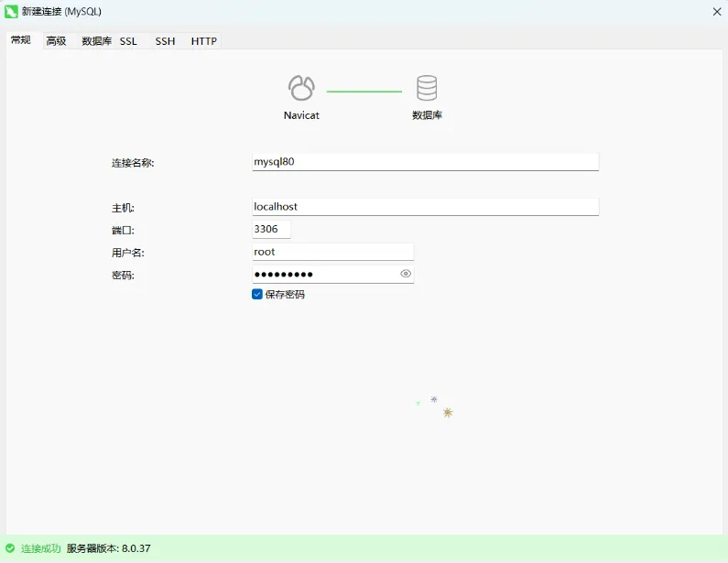Click the 端口: label
Screen dimensions: 728x563
tap(123, 230)
